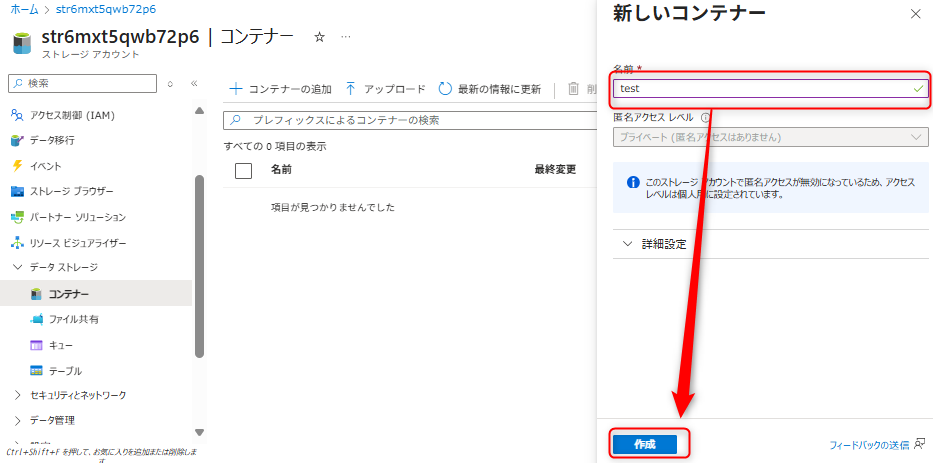The width and height of the screenshot is (933, 463).
Task: Click the パートナー ソリューション icon
Action: (x=18, y=217)
